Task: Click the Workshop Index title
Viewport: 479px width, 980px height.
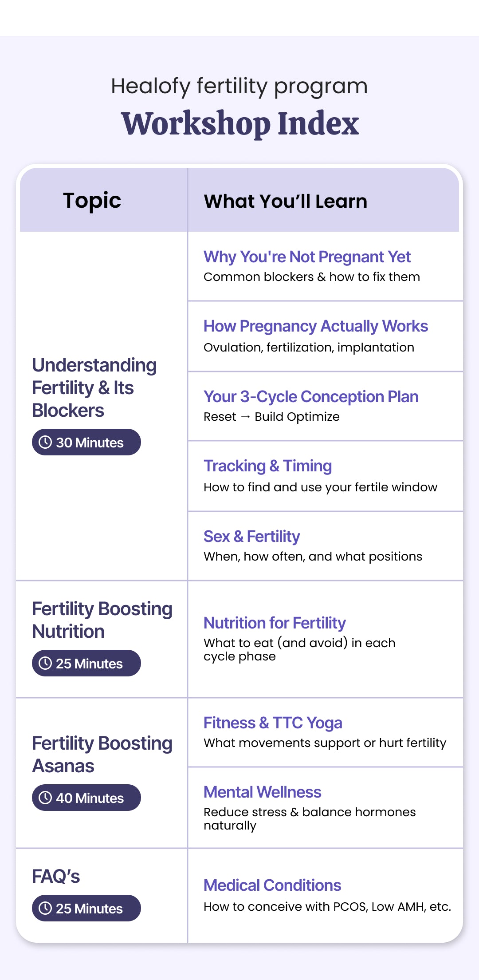Action: coord(240,123)
